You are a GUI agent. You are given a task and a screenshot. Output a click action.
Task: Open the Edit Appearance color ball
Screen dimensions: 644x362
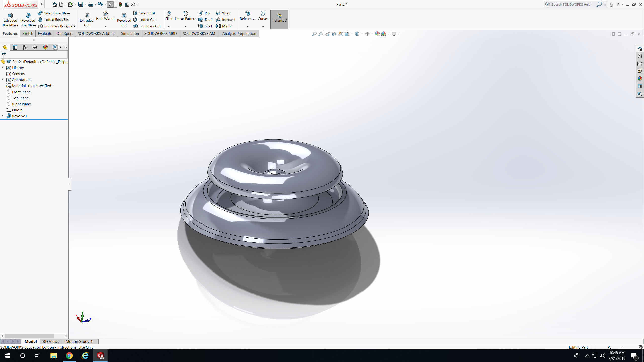tap(377, 34)
